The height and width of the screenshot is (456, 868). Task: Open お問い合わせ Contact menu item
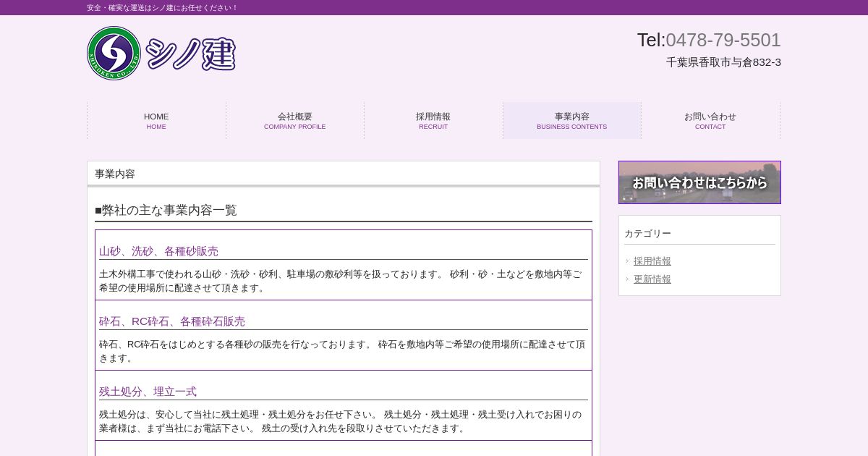click(x=710, y=121)
